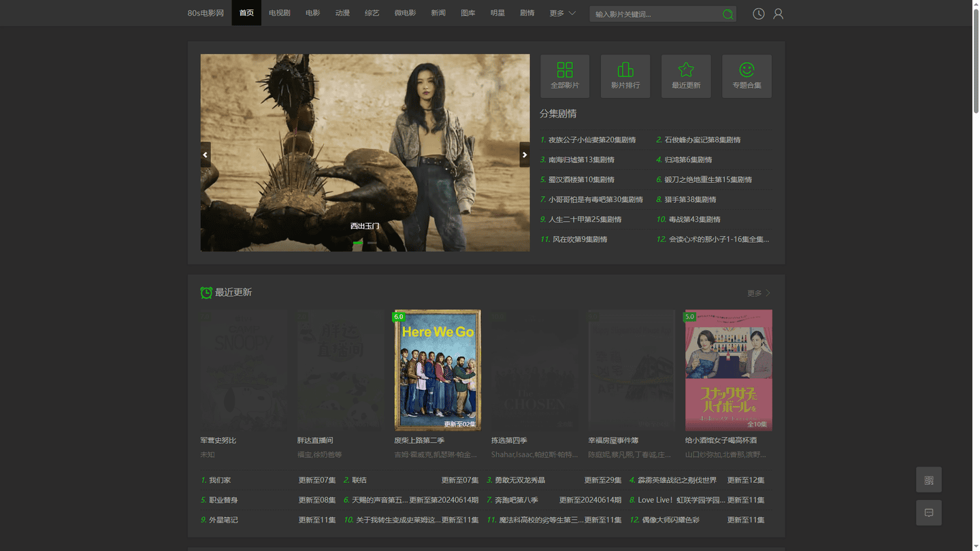The height and width of the screenshot is (551, 980).
Task: Open 胖达直播间 poster thumbnail
Action: [x=341, y=370]
